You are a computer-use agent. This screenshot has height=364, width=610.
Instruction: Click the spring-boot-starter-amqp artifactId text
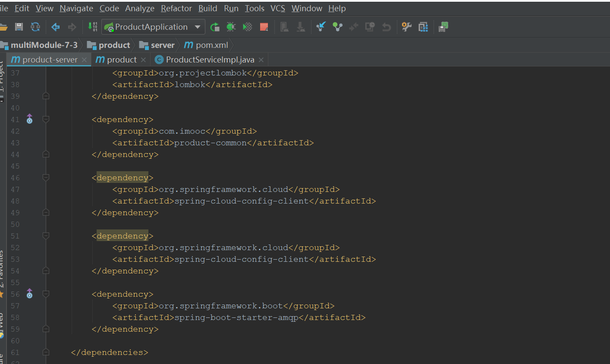tap(236, 317)
